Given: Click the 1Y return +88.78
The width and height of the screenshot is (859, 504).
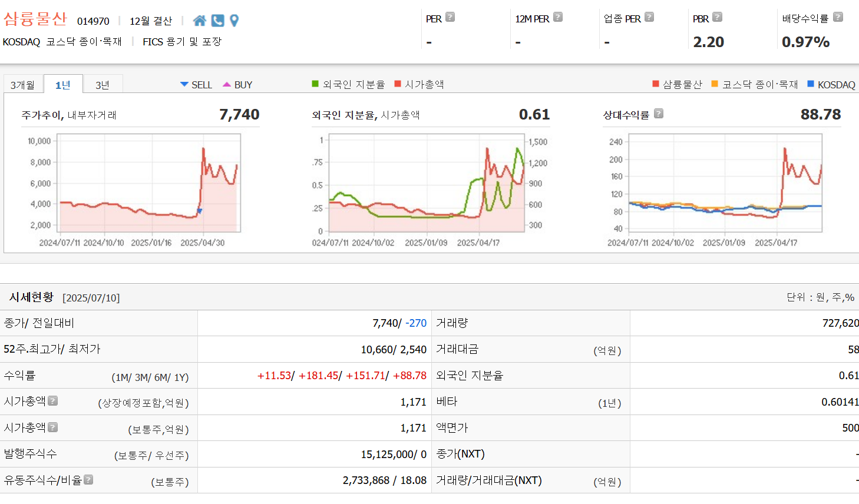Looking at the screenshot, I should (409, 376).
